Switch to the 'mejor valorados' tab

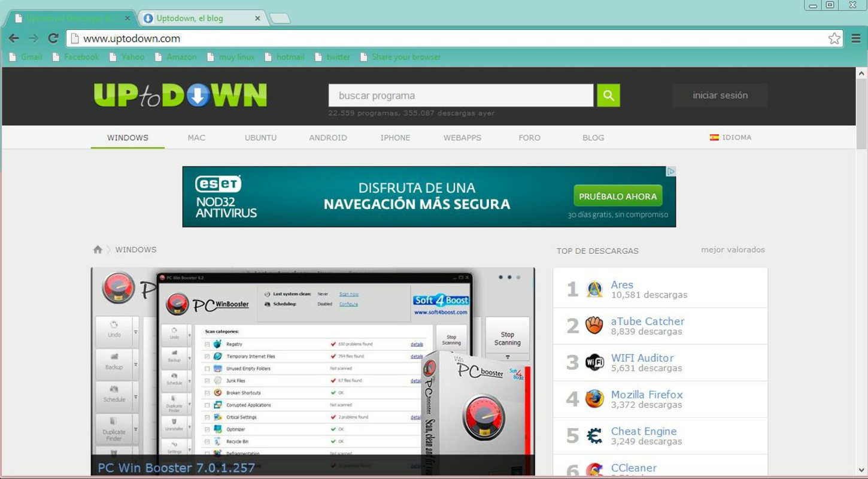tap(733, 250)
